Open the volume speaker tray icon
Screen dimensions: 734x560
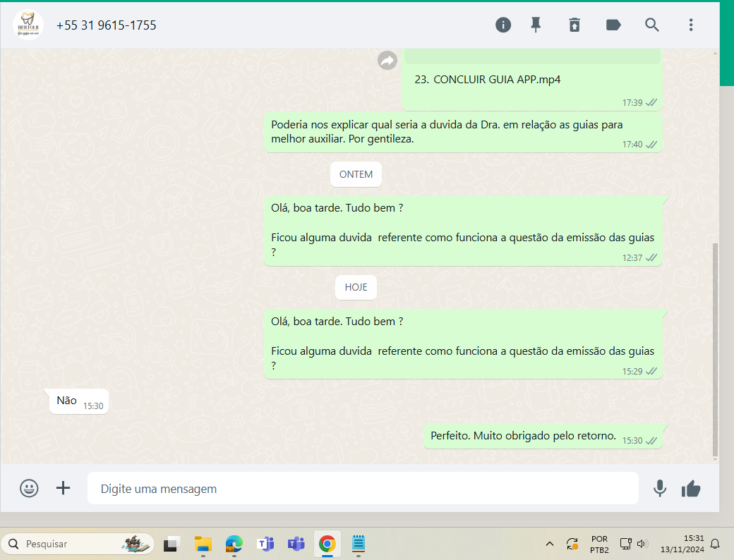(642, 544)
